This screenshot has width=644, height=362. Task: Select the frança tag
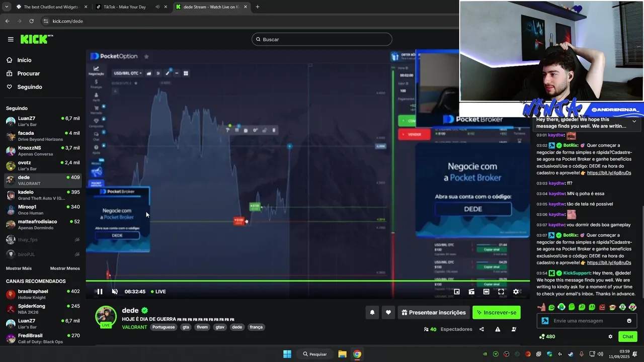tap(256, 327)
